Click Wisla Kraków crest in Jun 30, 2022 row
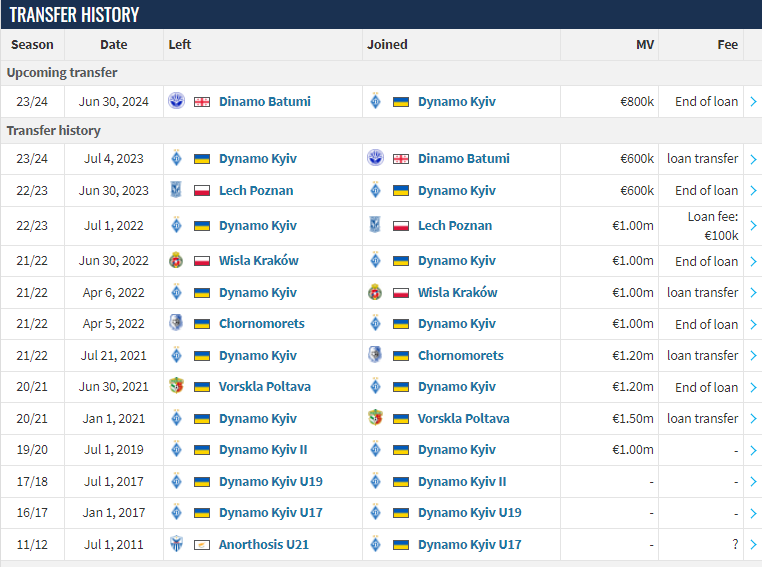This screenshot has height=567, width=762. point(176,260)
